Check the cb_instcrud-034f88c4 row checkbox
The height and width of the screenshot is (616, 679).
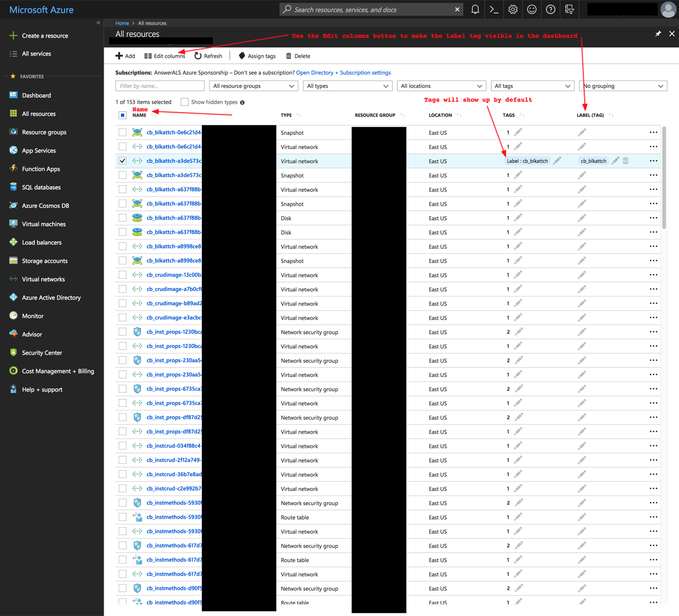tap(123, 446)
